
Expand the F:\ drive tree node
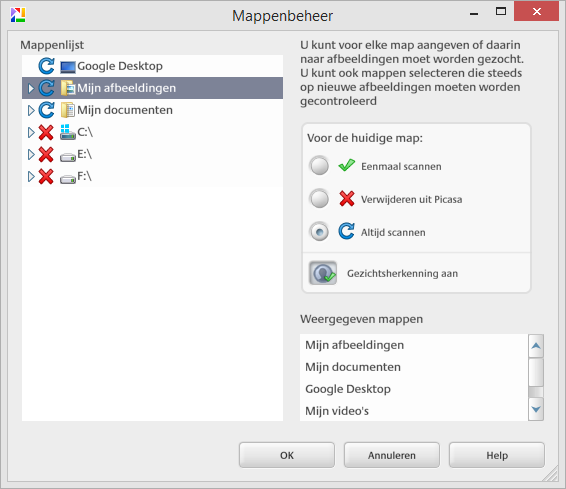coord(31,176)
